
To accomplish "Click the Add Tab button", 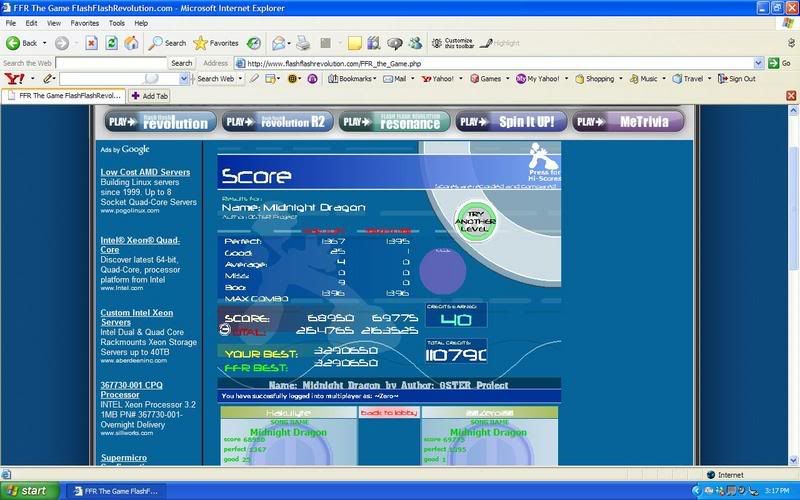I will [150, 96].
